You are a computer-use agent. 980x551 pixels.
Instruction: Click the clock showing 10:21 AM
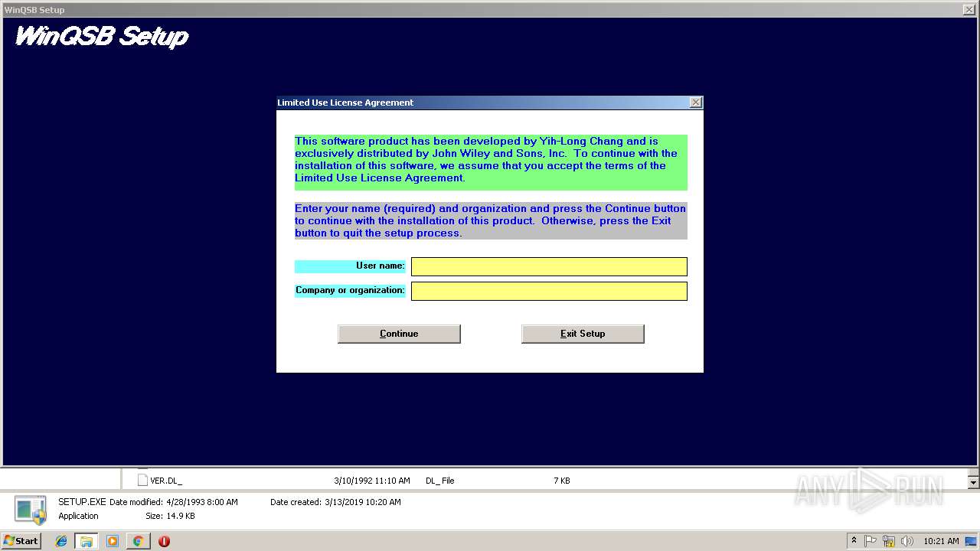(x=941, y=541)
